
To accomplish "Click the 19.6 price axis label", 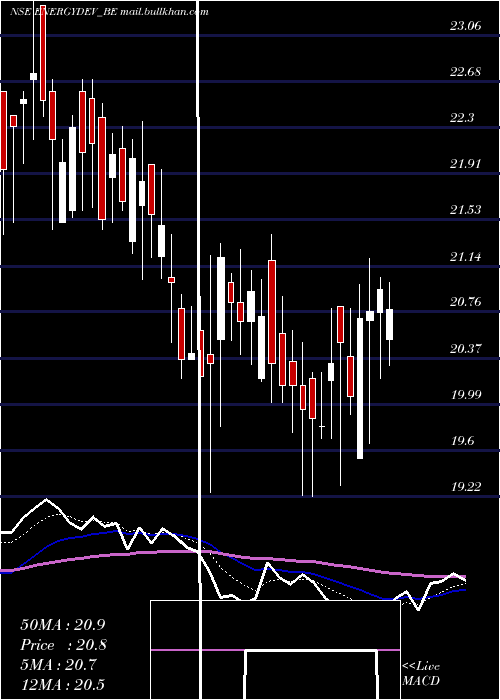I will click(x=462, y=441).
